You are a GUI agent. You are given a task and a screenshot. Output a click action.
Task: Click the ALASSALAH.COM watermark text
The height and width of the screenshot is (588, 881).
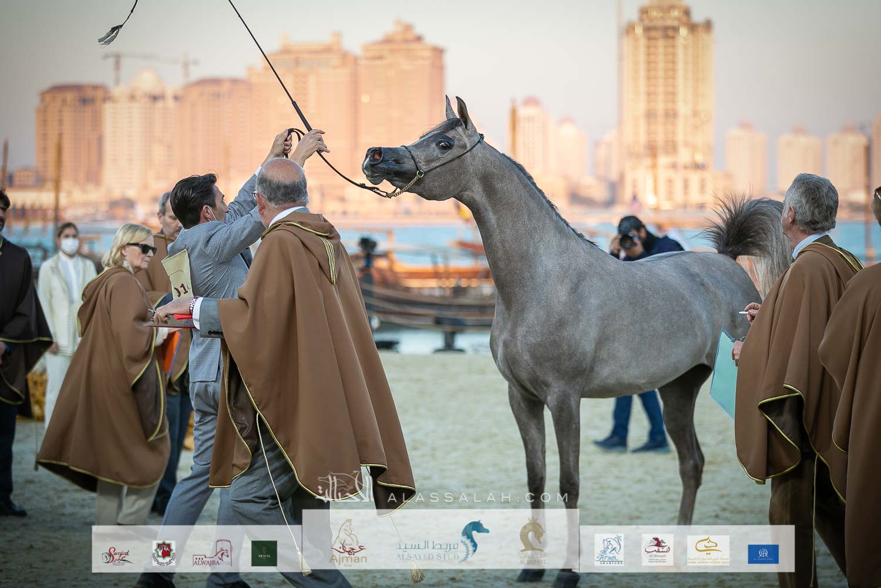(x=478, y=498)
